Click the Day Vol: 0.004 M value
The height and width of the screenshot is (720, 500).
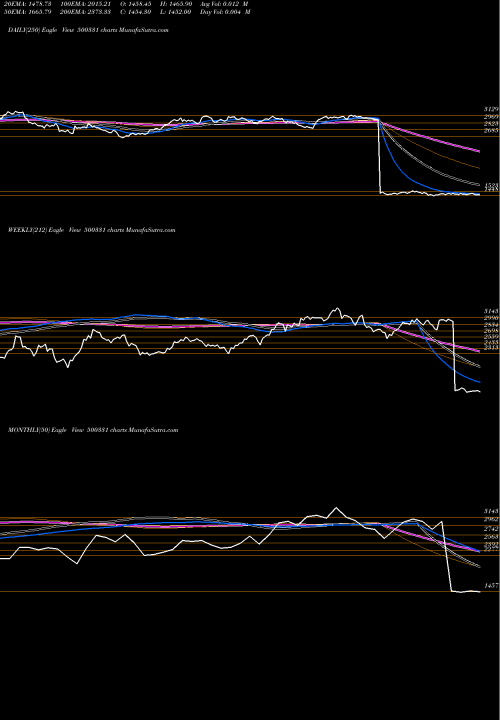pos(225,12)
